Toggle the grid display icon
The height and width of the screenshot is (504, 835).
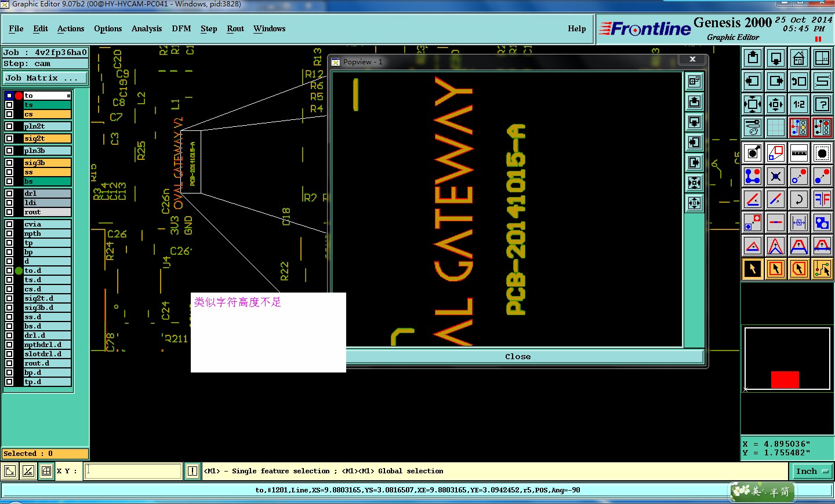776,127
